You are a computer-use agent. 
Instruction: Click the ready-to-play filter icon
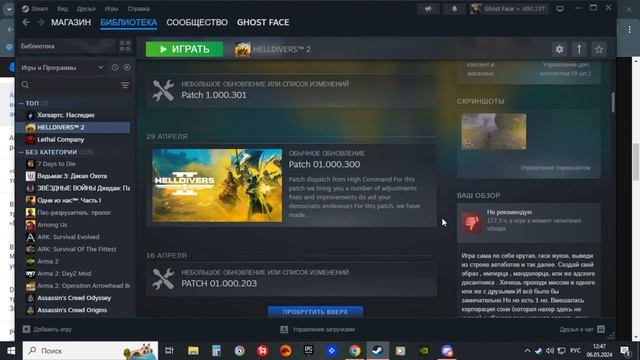(x=127, y=68)
